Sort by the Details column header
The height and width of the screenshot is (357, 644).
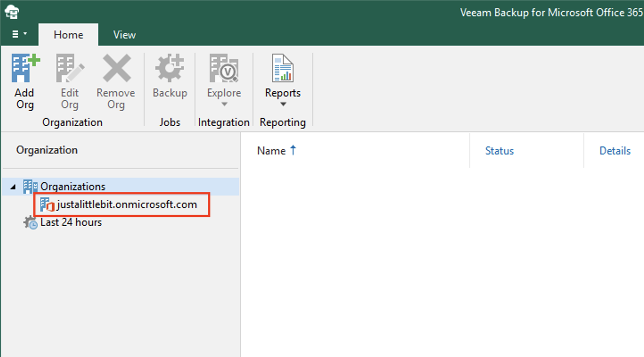pos(615,151)
